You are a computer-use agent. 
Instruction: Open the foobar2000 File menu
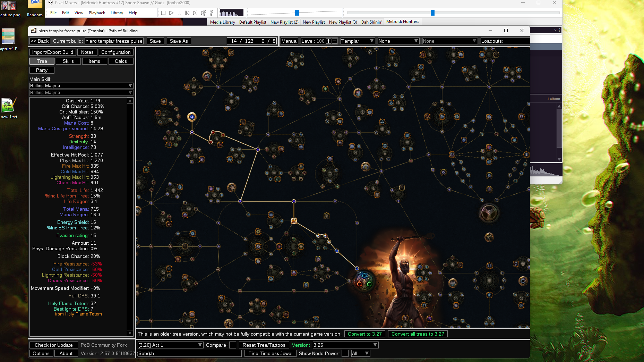[x=53, y=13]
